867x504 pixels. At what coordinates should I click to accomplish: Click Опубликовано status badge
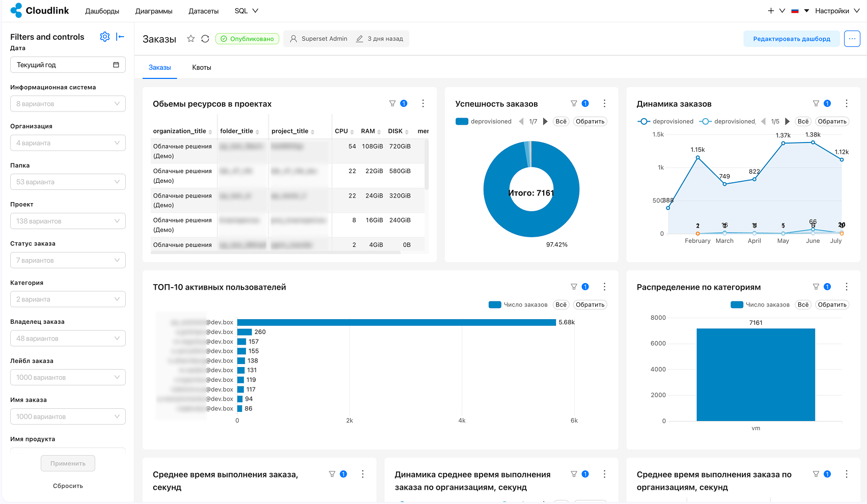coord(247,39)
